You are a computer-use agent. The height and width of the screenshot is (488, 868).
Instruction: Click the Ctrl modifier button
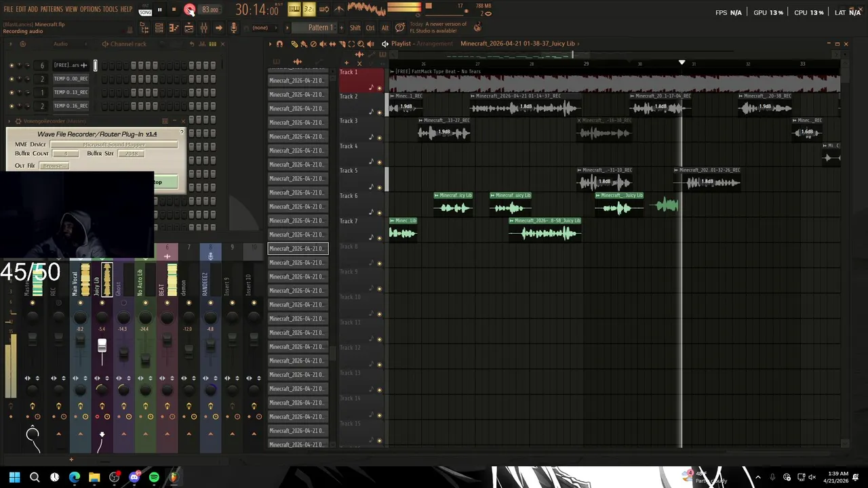click(x=370, y=28)
